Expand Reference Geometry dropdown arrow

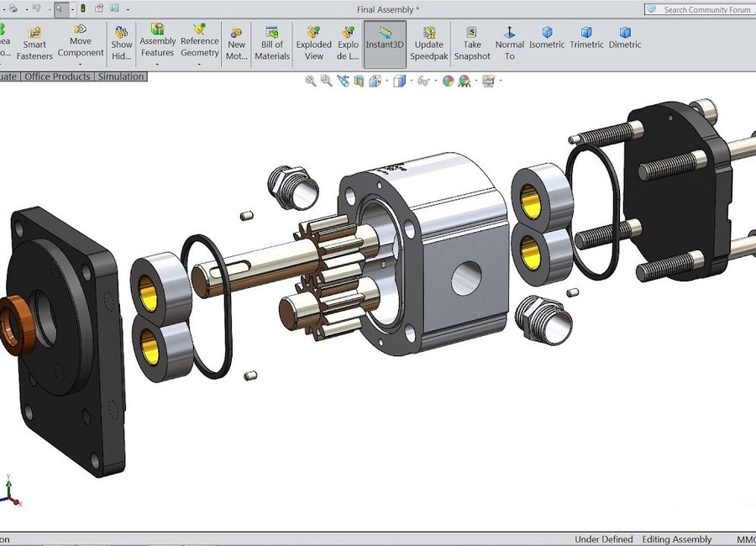click(x=200, y=64)
